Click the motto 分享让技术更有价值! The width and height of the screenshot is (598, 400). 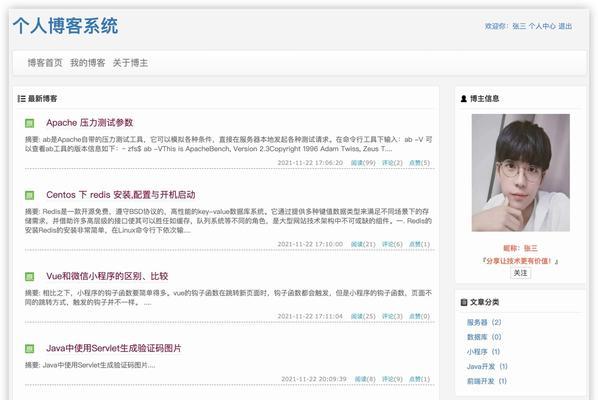coord(521,261)
